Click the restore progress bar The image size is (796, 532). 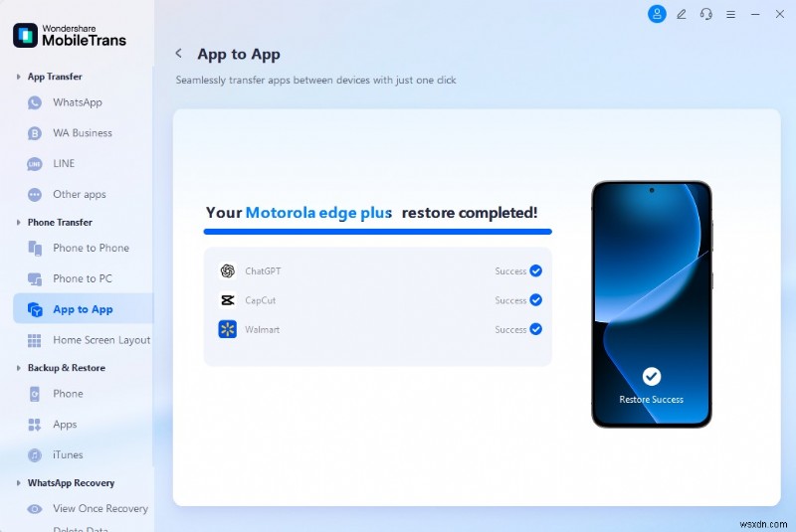378,232
